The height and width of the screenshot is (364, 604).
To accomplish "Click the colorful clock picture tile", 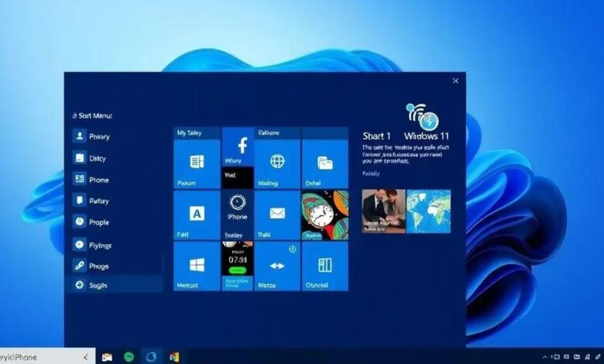I will (x=324, y=215).
